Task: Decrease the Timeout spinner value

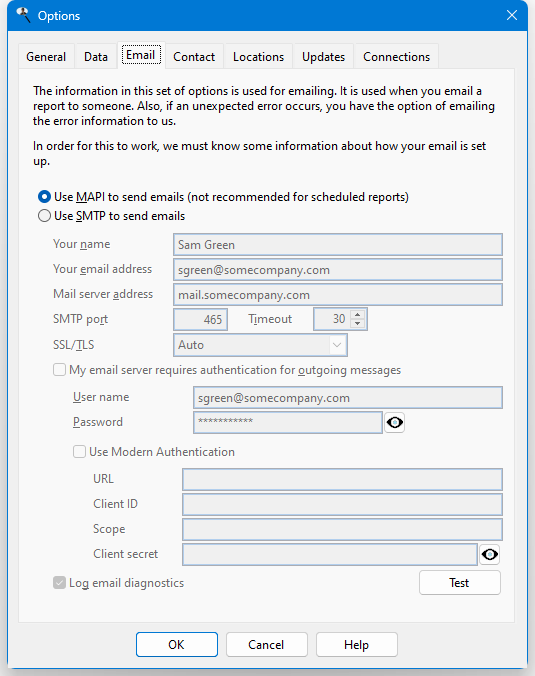Action: [357, 324]
